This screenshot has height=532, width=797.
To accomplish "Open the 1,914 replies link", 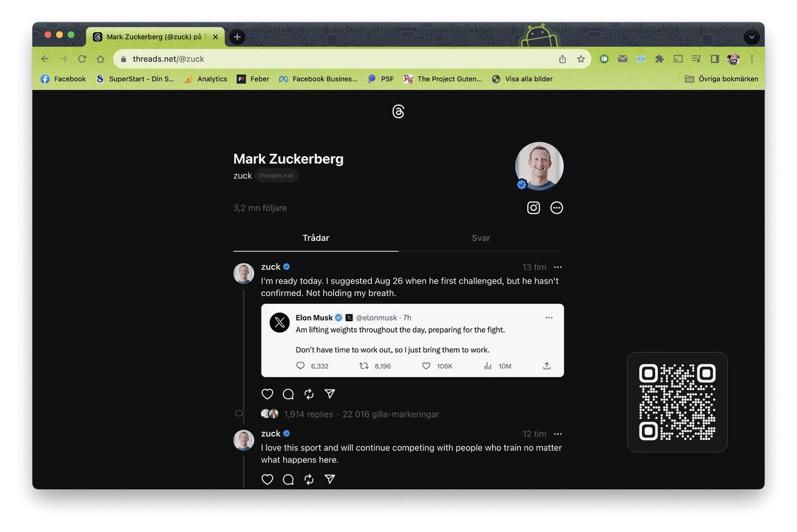I will point(308,414).
